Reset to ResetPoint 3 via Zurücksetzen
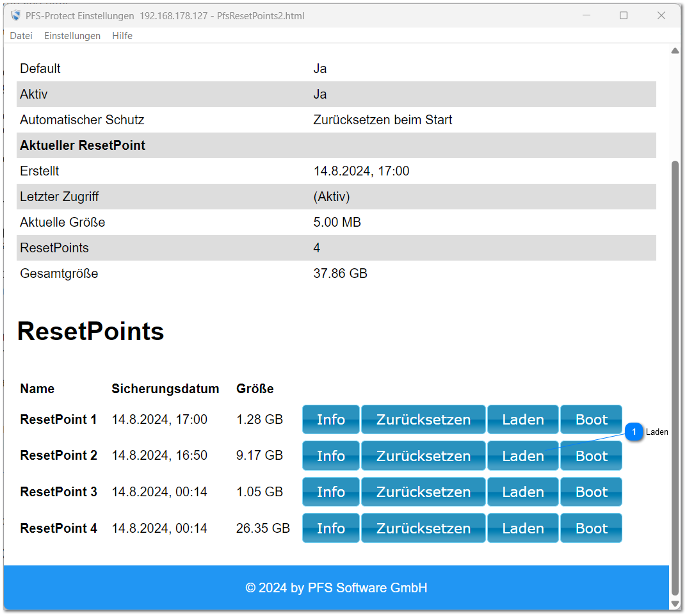This screenshot has width=687, height=616. (423, 492)
